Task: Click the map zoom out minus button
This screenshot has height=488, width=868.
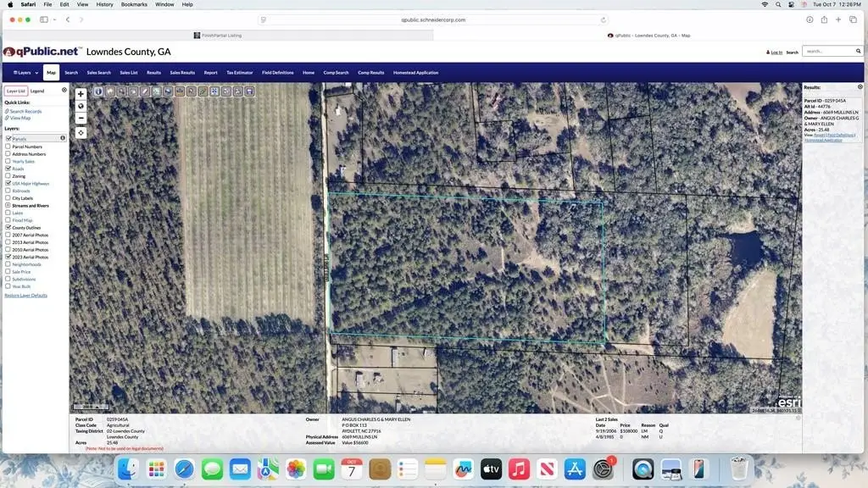Action: point(81,119)
